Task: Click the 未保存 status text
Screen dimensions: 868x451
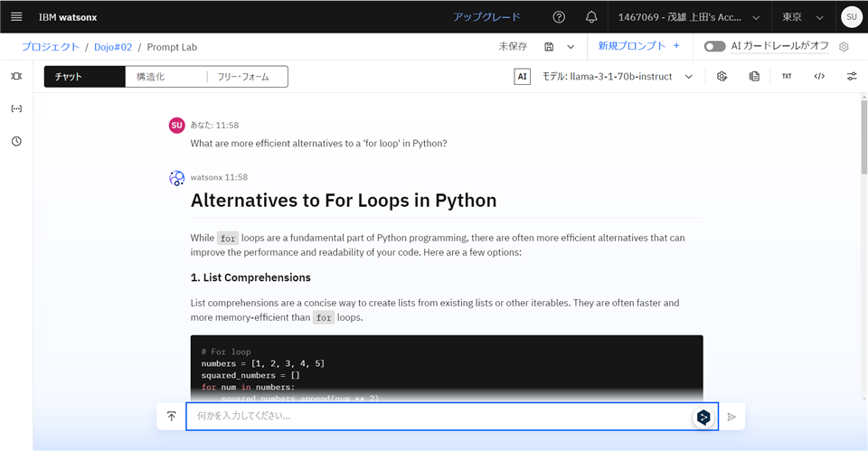Action: coord(513,46)
